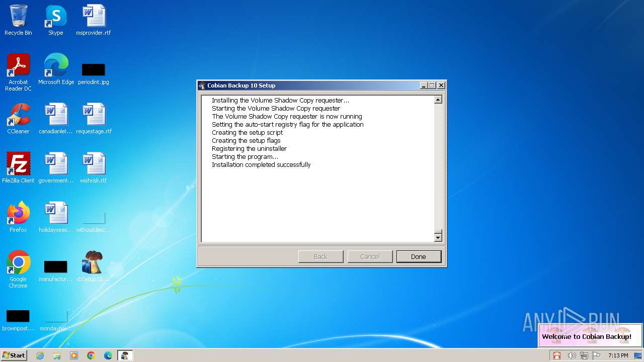Select 'Creating the setup script' log line
Screen dimensions: 644x362
[247, 133]
